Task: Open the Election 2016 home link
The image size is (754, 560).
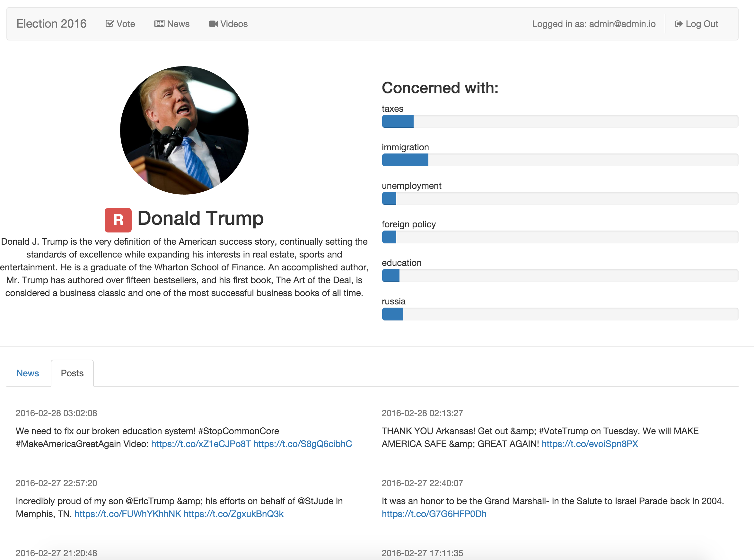Action: coord(51,24)
